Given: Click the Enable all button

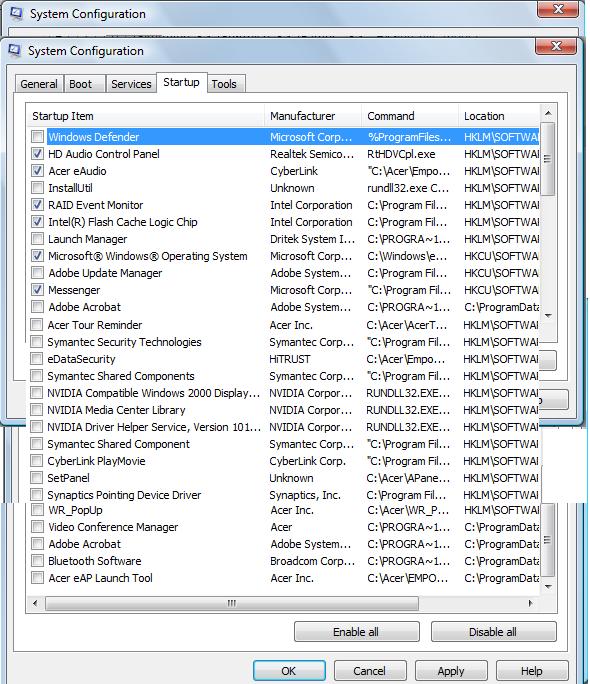Looking at the screenshot, I should 356,632.
